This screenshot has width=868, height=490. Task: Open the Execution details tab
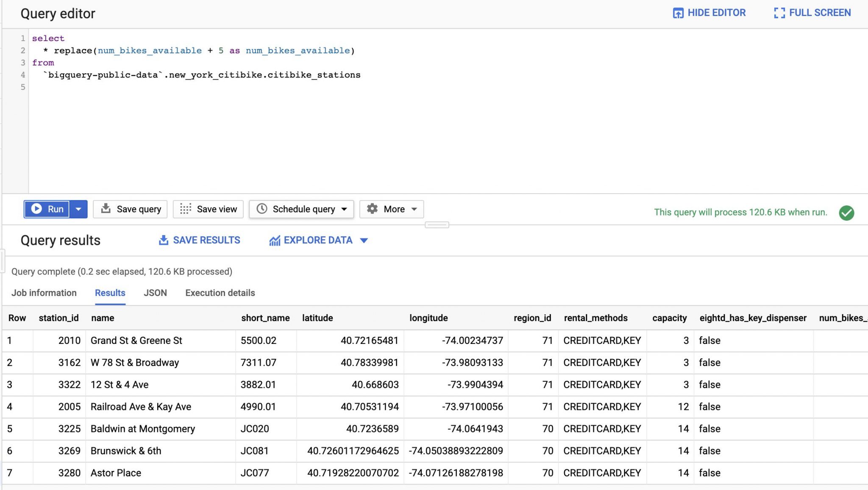[x=220, y=293]
